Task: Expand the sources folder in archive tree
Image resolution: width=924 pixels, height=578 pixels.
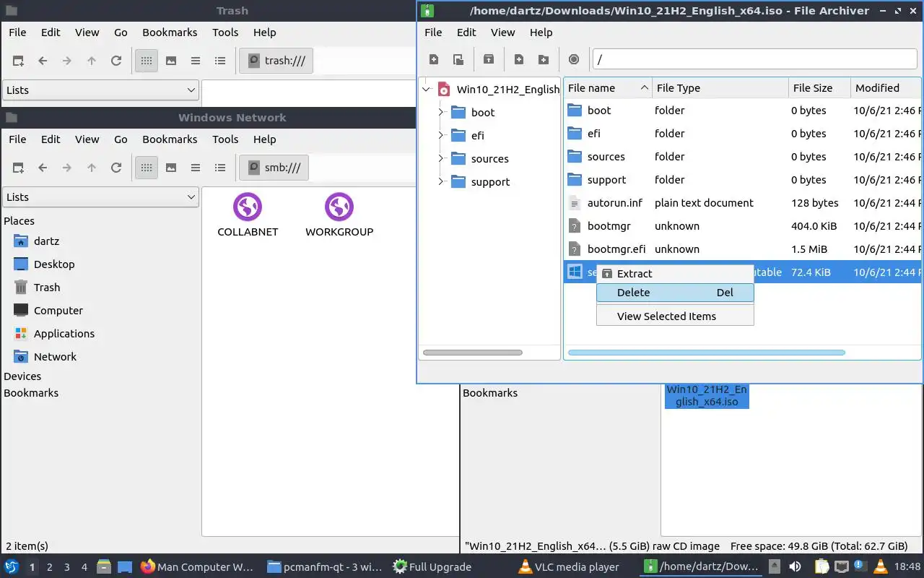Action: click(x=441, y=158)
